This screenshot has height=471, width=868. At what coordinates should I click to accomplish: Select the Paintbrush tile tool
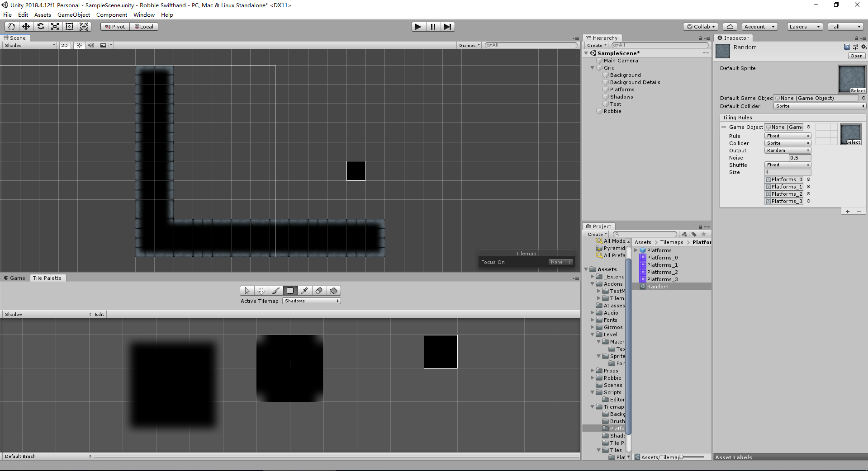pos(275,291)
